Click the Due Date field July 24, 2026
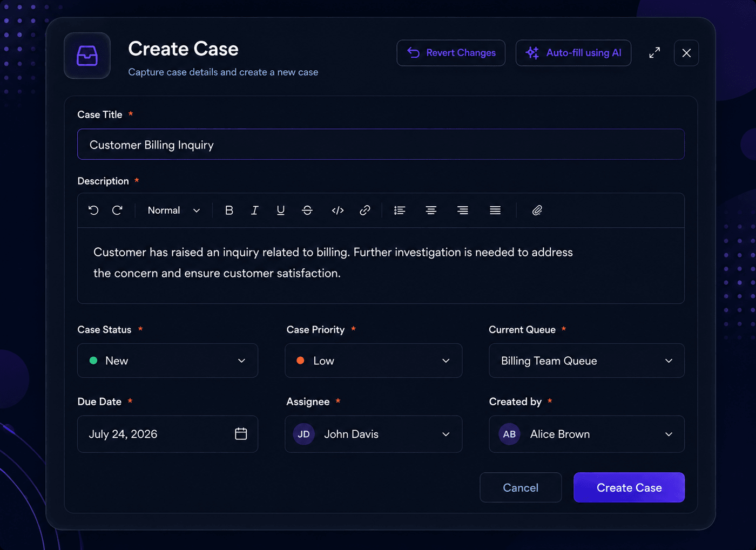Viewport: 756px width, 550px height. [167, 434]
